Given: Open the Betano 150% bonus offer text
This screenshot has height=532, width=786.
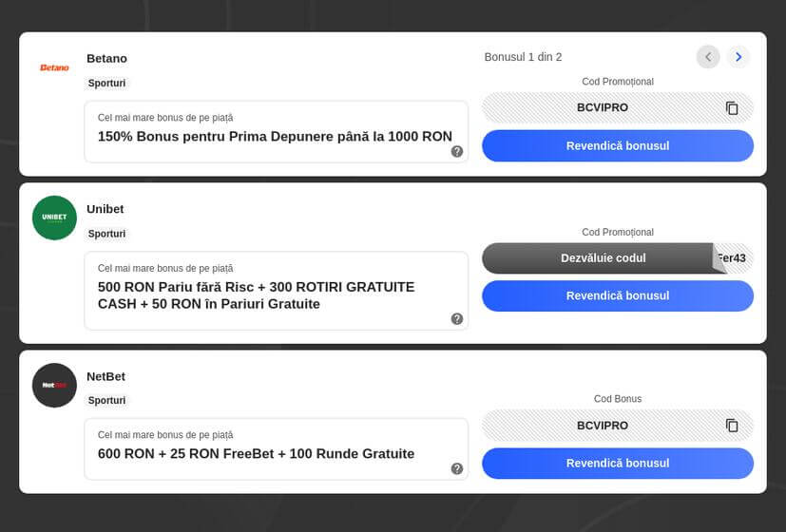Looking at the screenshot, I should [x=275, y=136].
